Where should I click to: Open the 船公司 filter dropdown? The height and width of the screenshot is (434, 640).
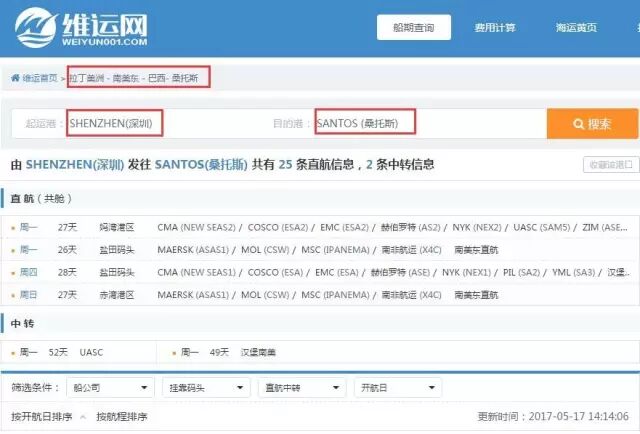click(x=110, y=387)
